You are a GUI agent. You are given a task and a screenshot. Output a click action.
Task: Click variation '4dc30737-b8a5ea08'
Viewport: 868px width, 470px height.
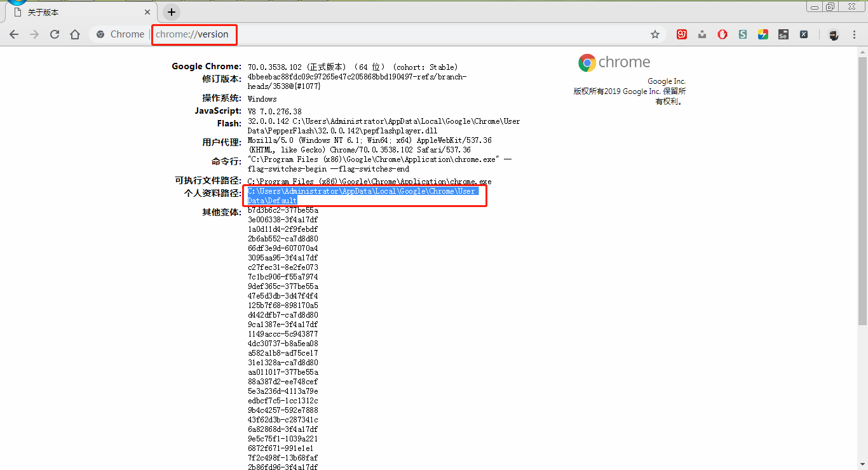tap(283, 344)
